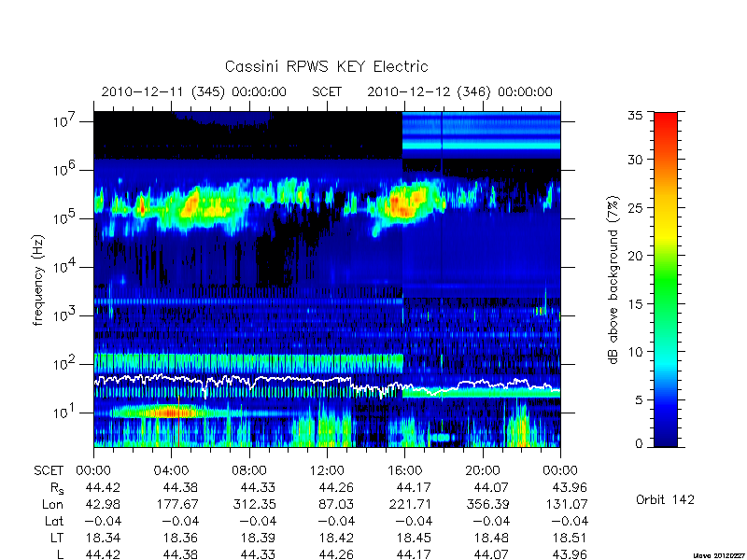Click the 0 value on the color scale
This screenshot has width=747, height=560.
[x=639, y=443]
